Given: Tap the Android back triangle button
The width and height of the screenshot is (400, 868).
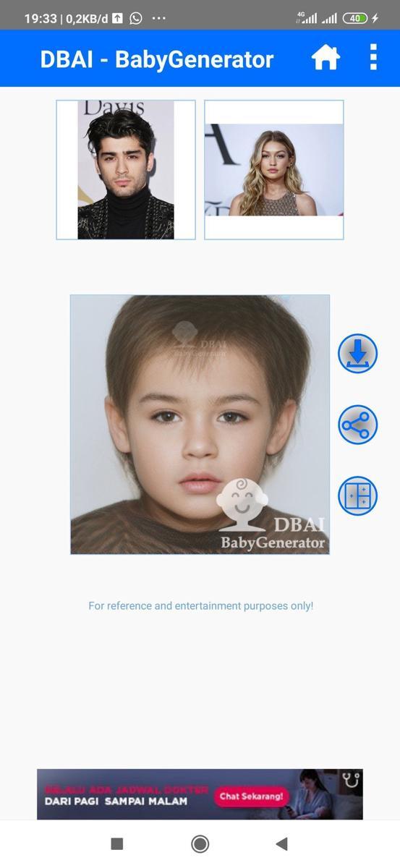Looking at the screenshot, I should coord(282,843).
